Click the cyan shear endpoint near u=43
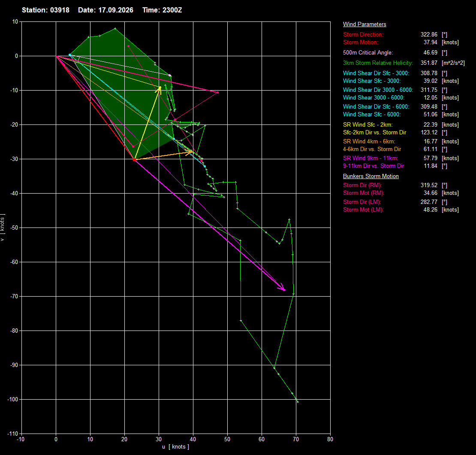Viewport: 476px width, 455px height. pyautogui.click(x=205, y=166)
